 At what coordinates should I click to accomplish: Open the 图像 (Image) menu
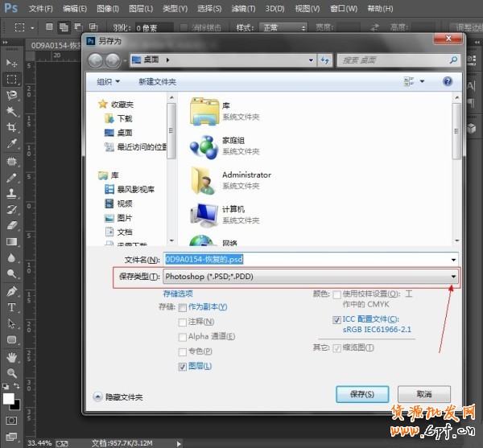[108, 9]
